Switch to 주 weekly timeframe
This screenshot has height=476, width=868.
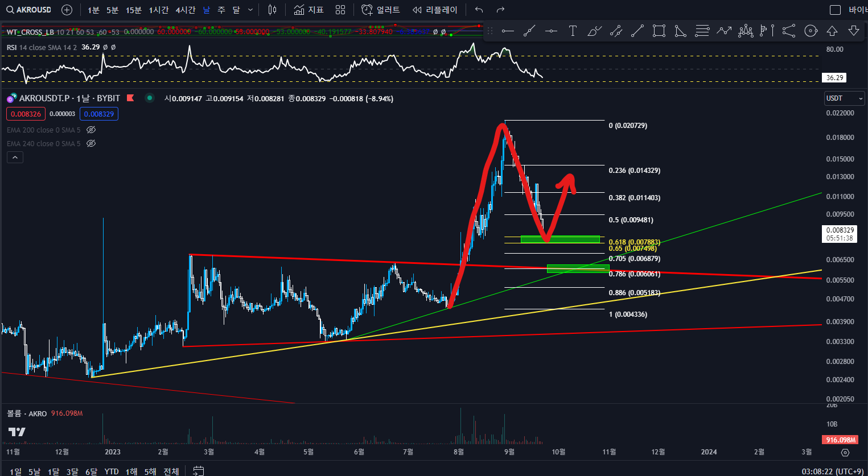(221, 10)
